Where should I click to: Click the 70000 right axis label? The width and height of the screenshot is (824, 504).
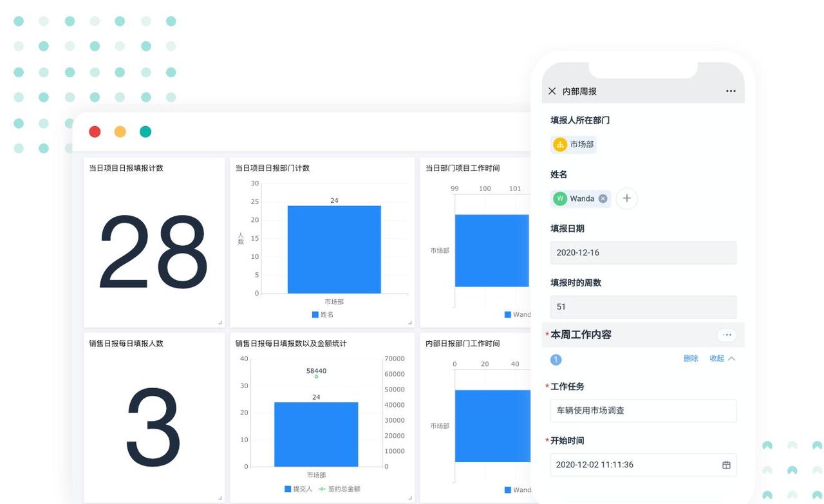coord(394,359)
